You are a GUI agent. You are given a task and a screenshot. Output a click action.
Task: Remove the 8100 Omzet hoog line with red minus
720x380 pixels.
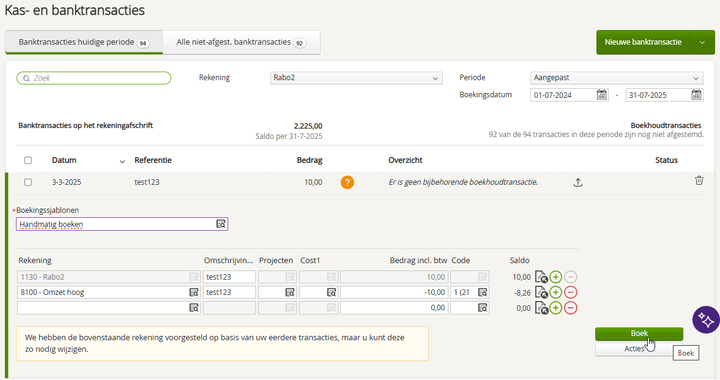click(570, 292)
